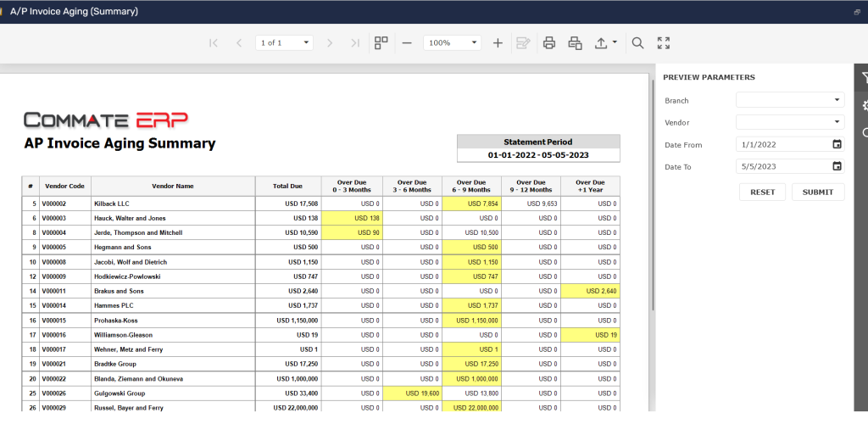Open the 100% zoom level dropdown
This screenshot has height=424, width=868.
(475, 42)
